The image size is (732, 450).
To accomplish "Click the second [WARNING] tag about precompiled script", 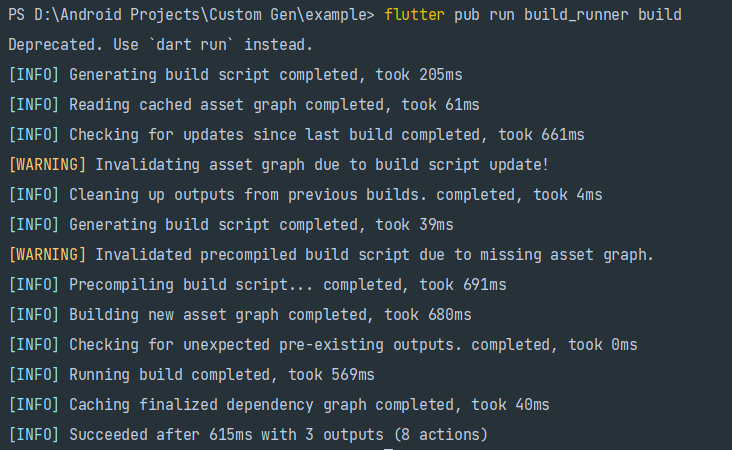I will [48, 255].
